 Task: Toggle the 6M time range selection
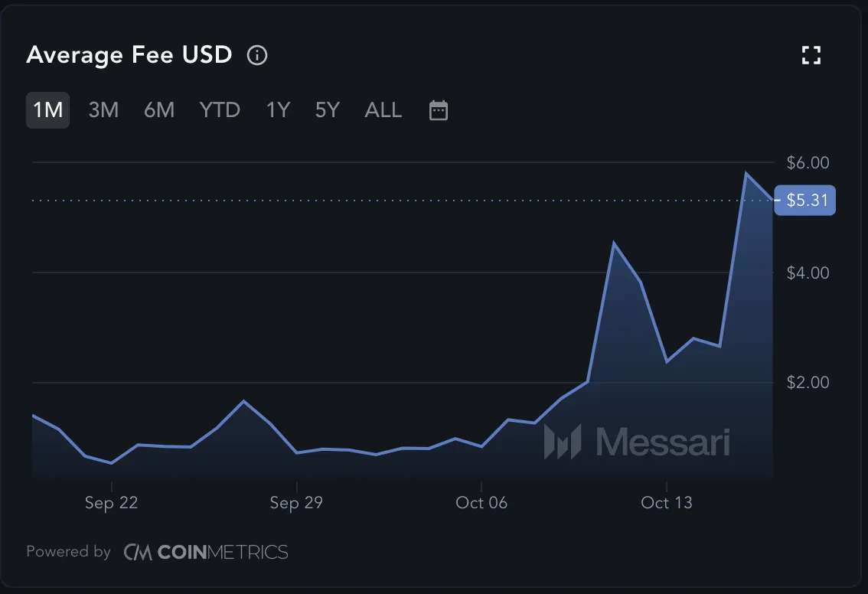point(158,110)
